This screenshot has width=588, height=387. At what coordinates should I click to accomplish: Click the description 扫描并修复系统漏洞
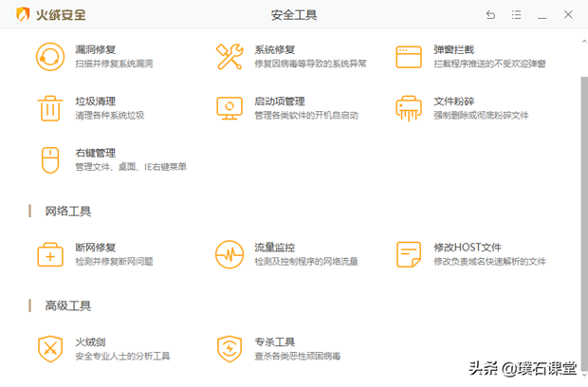click(114, 64)
